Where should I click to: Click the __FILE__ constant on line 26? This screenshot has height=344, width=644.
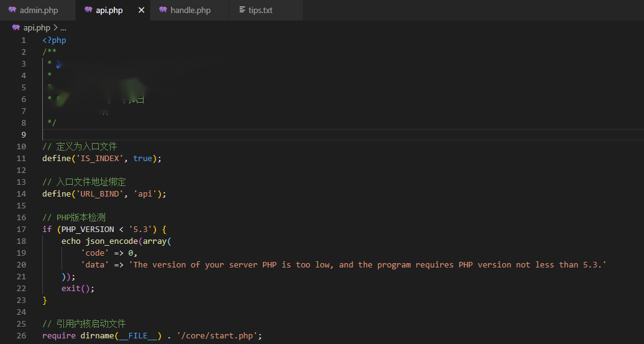pyautogui.click(x=139, y=336)
